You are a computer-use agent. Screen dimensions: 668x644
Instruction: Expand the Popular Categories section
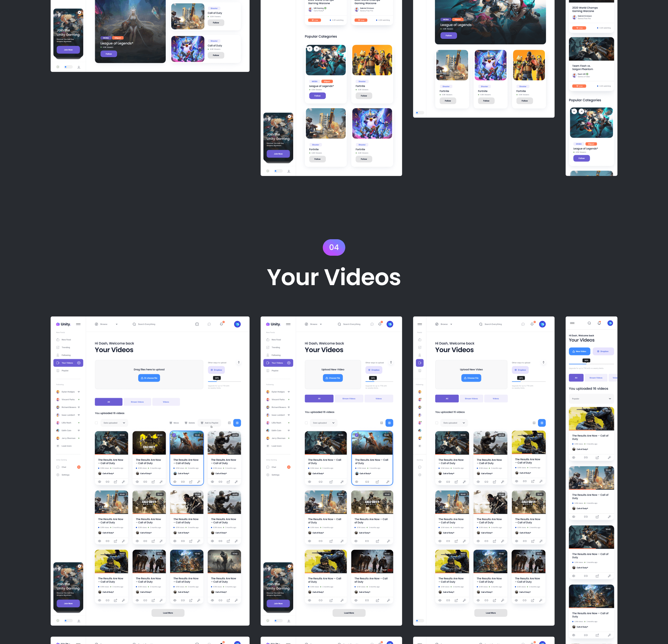321,36
